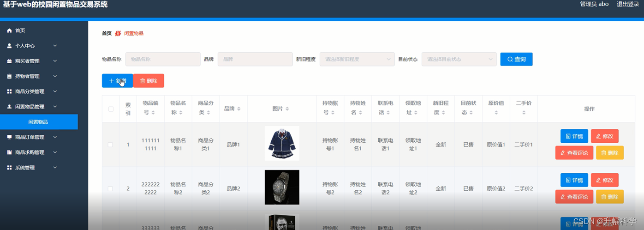Click the sort arrows on 领取地址 column

point(416,113)
